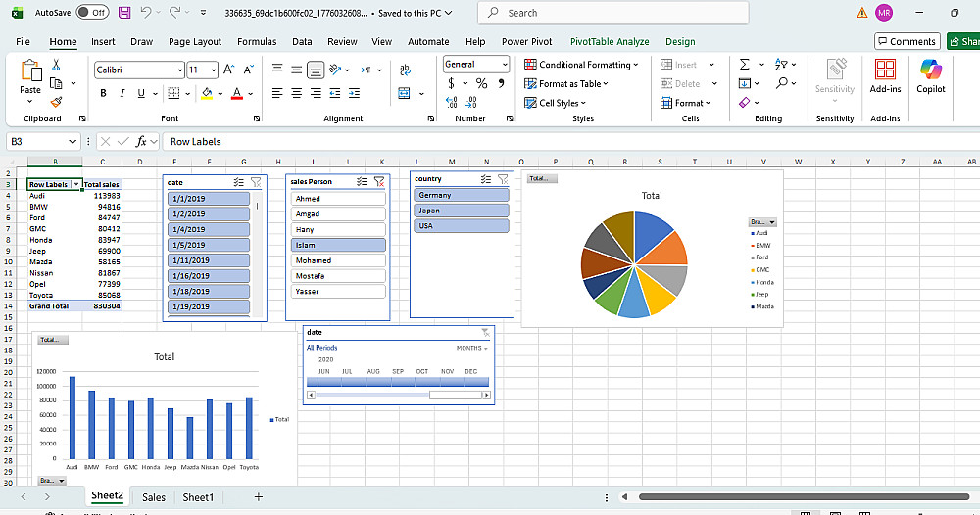Open the font name dropdown
The image size is (980, 515).
(x=180, y=70)
